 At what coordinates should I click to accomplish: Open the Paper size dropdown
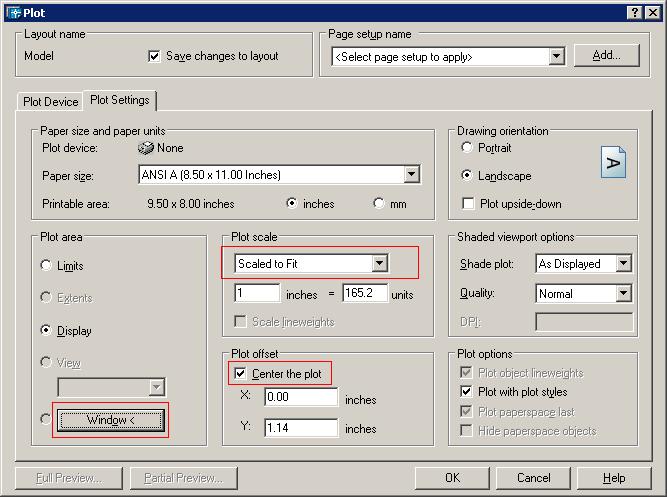click(x=411, y=174)
